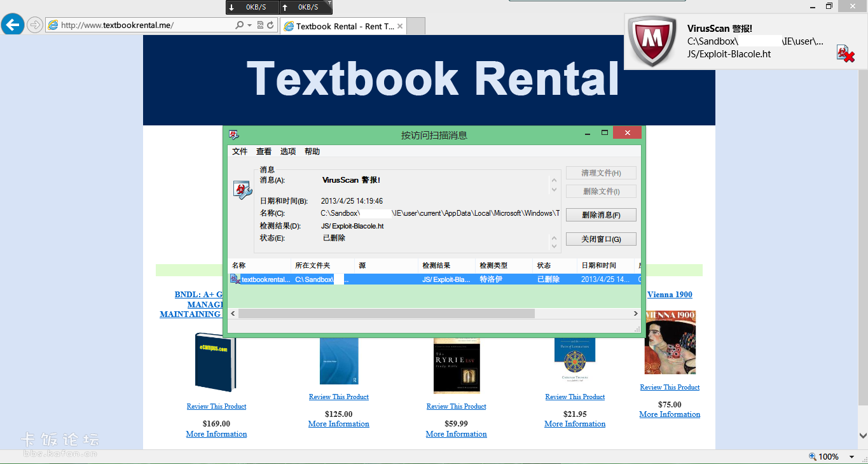Click scroll up arrow beside 状态 field
868x464 pixels.
pos(554,238)
